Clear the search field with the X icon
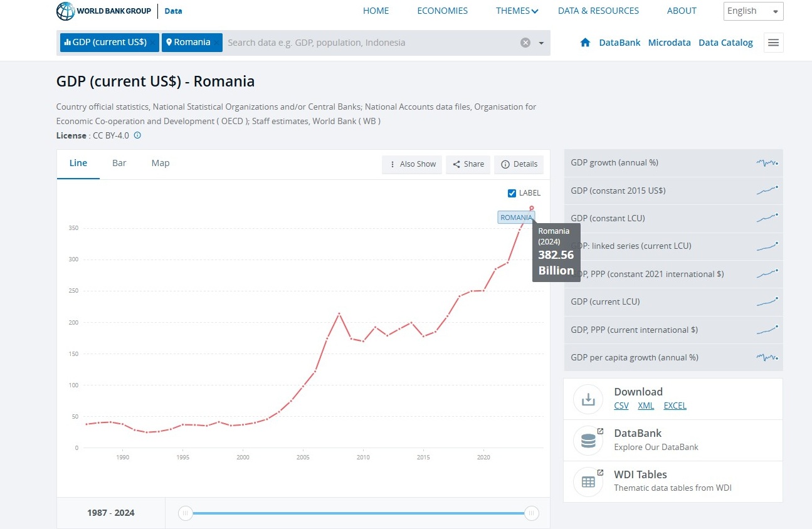 click(525, 43)
